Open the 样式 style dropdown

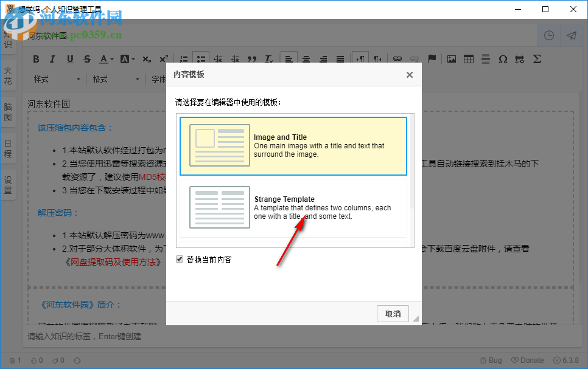57,79
